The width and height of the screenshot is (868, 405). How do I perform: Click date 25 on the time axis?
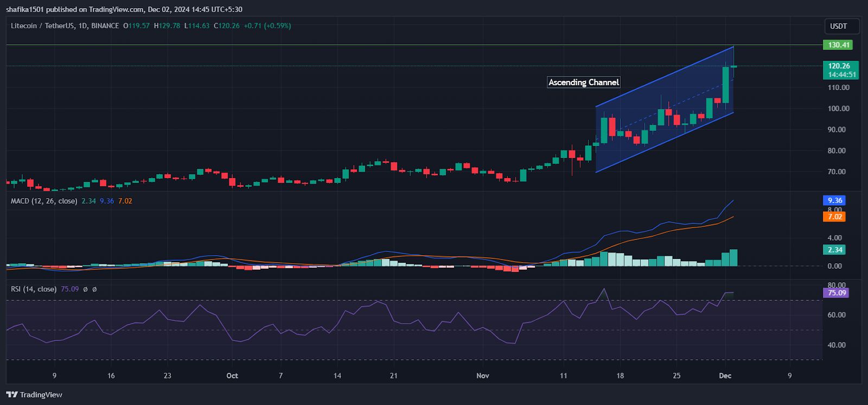676,376
